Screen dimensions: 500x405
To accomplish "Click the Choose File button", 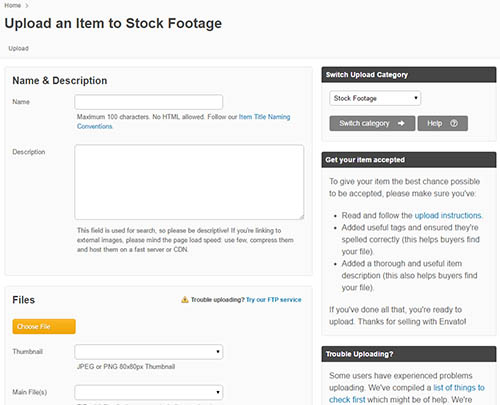I will 44,326.
